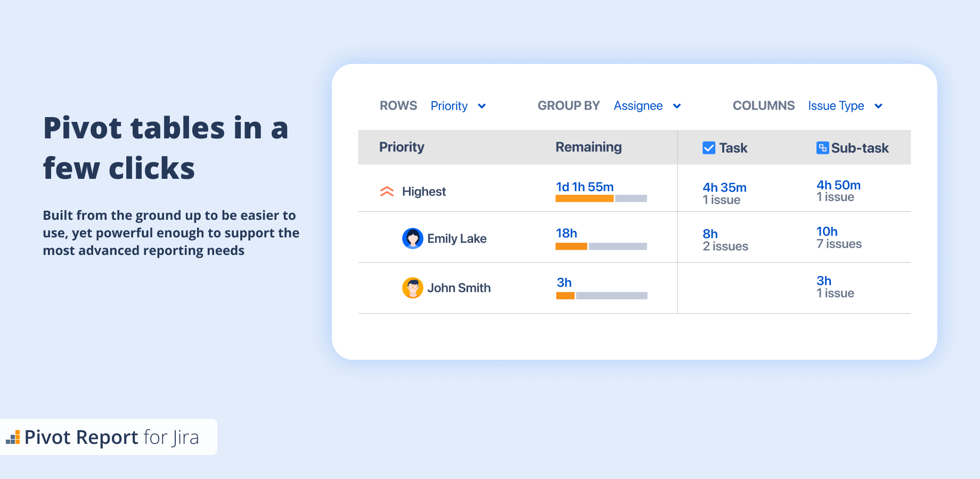Click the Priority column header
Image resolution: width=980 pixels, height=479 pixels.
402,147
